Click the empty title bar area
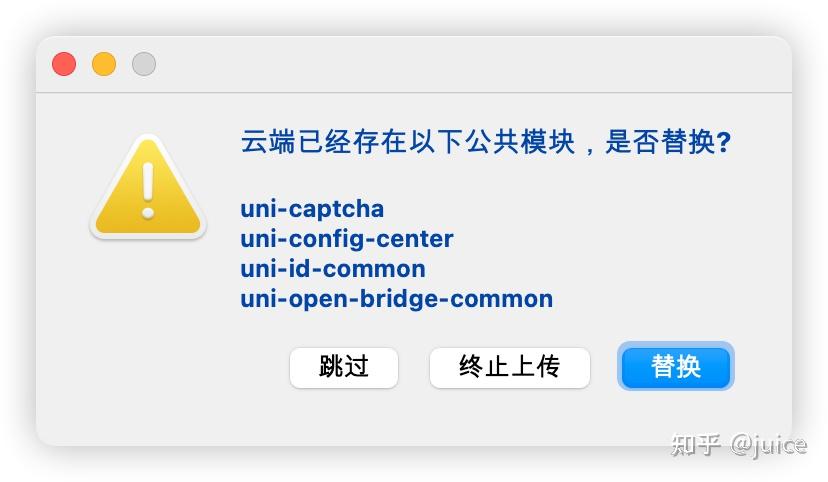 (470, 64)
